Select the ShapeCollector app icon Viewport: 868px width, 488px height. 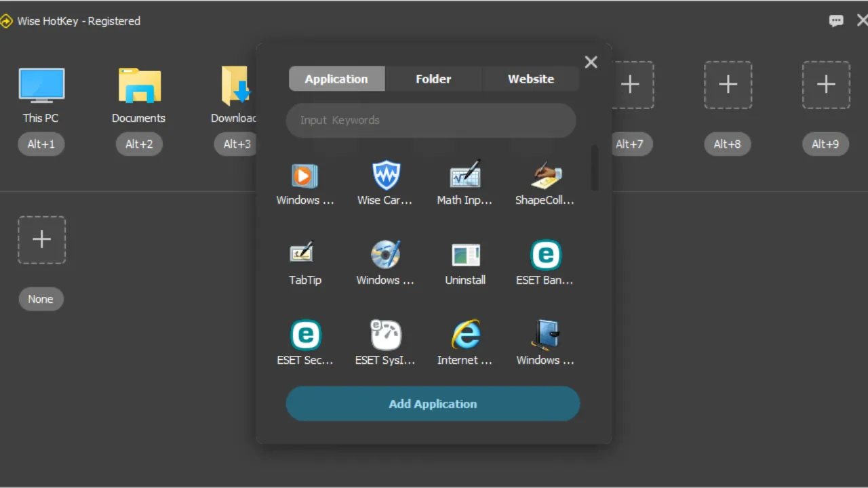coord(545,176)
